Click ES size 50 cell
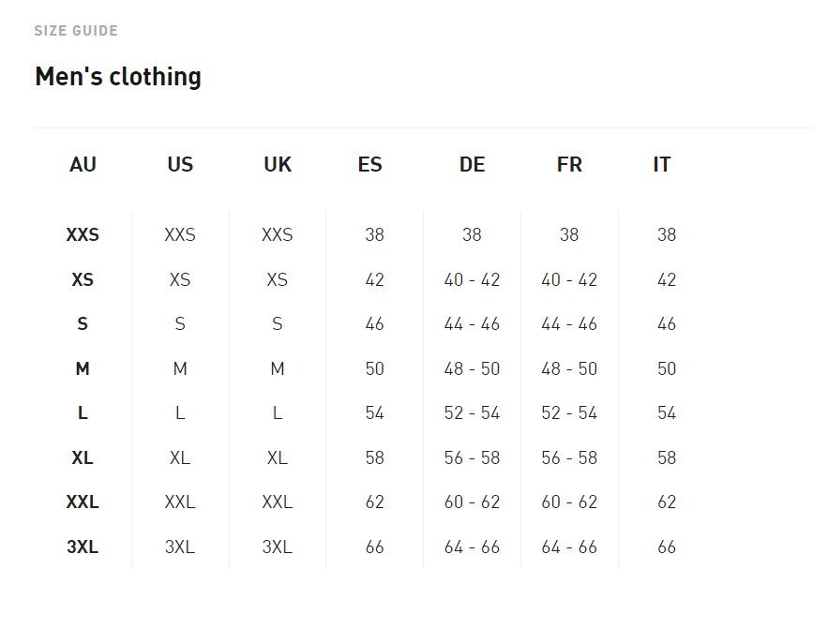 [x=374, y=368]
